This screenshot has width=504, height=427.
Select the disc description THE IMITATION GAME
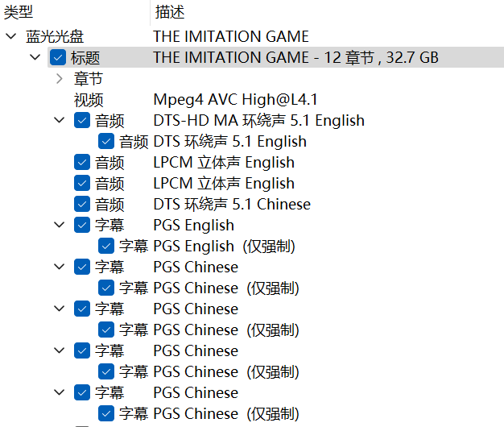(231, 36)
